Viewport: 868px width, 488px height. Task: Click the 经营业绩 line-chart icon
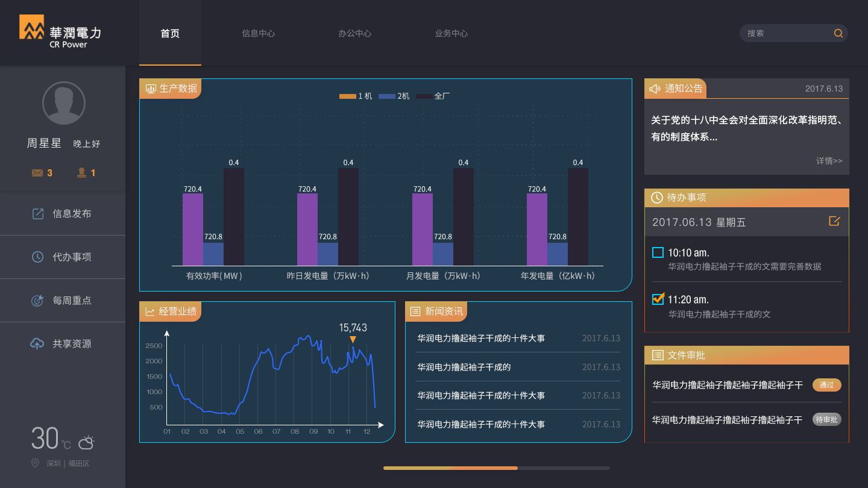(x=149, y=311)
